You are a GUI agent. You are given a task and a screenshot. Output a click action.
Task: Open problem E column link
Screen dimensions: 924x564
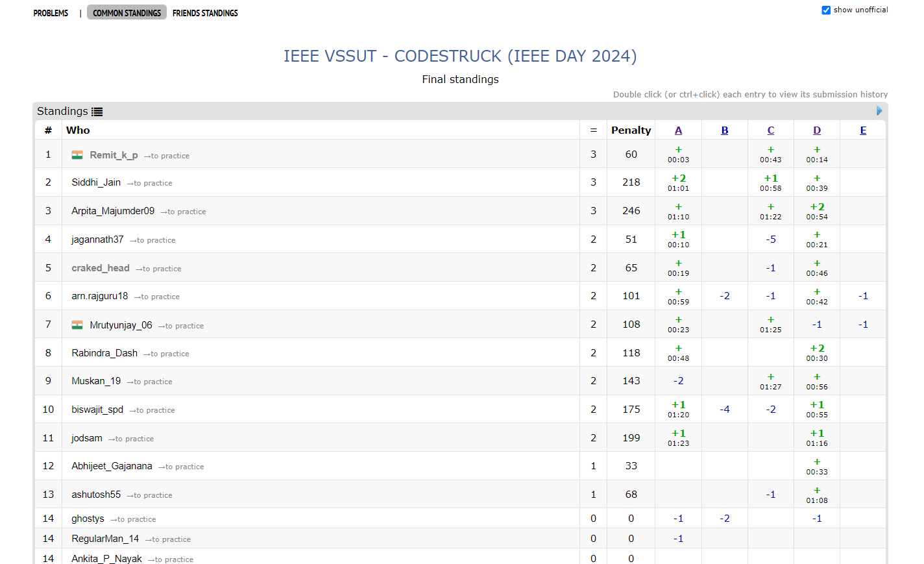(x=862, y=130)
